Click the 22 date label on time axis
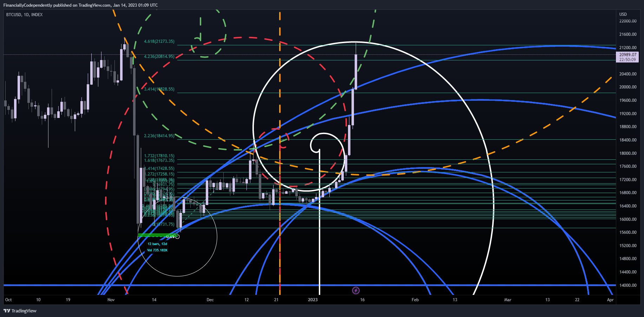 coord(577,300)
